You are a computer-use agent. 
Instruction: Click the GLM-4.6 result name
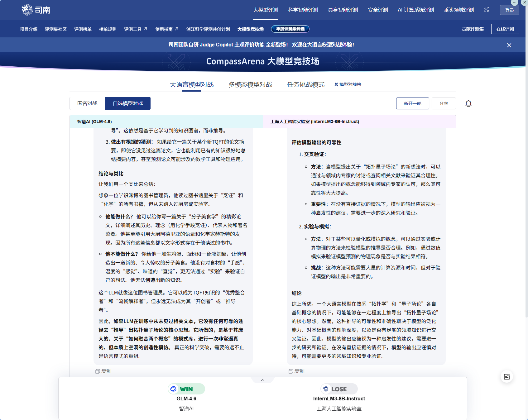186,399
